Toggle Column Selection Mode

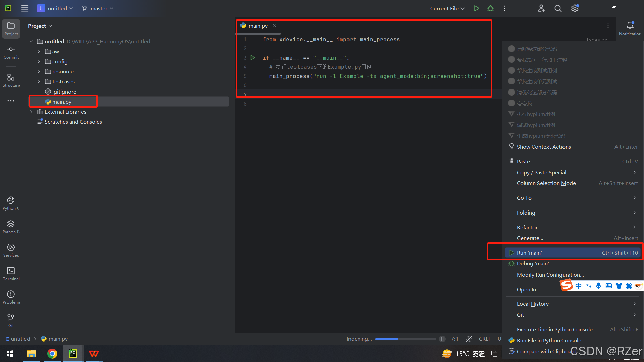[x=573, y=183]
